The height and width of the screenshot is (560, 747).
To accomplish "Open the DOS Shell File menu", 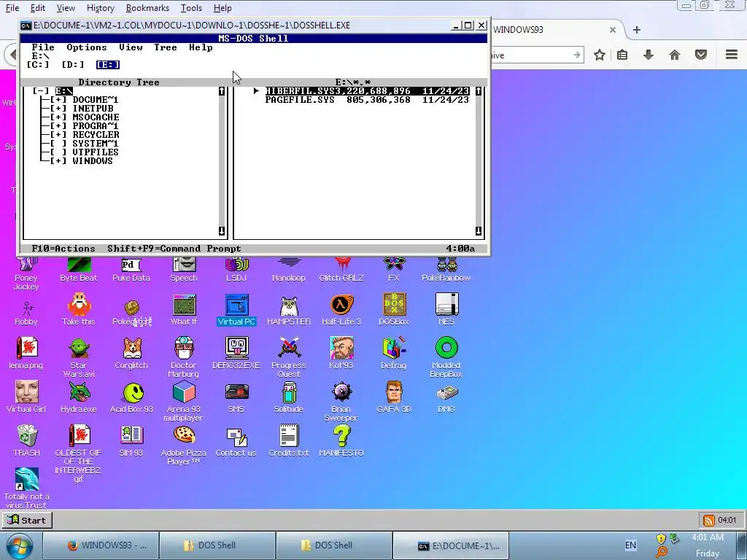I will [43, 47].
